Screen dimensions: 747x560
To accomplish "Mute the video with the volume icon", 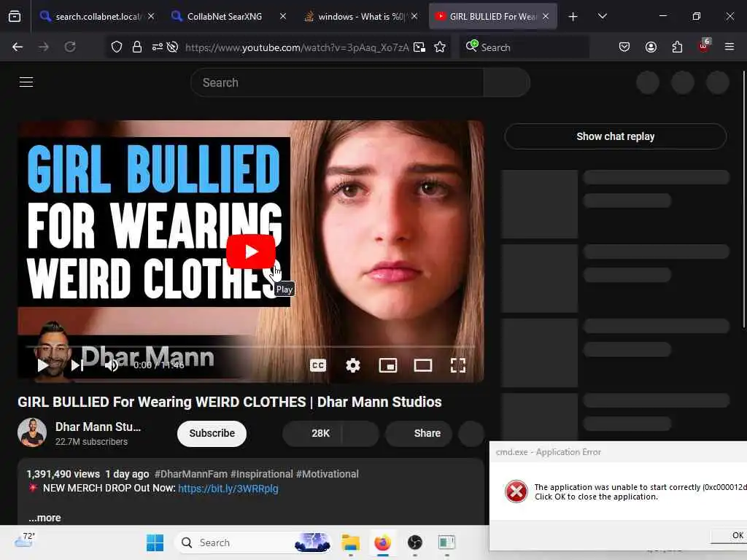I will pos(112,365).
